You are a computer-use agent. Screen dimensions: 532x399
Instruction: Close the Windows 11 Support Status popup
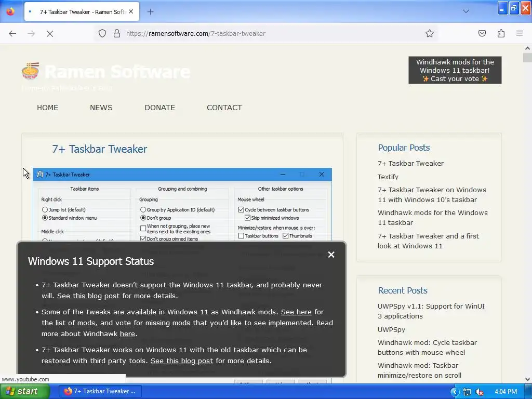pyautogui.click(x=331, y=255)
